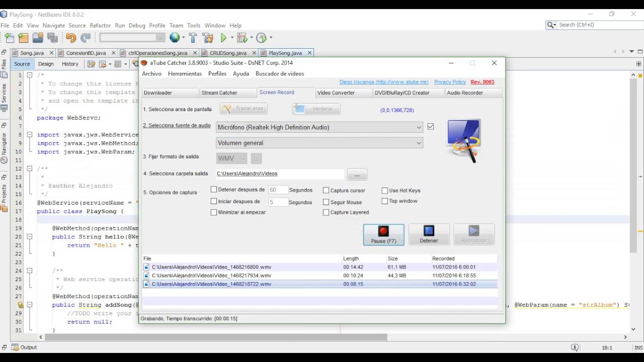Toggle Detener despues de checkbox
The height and width of the screenshot is (362, 644).
214,190
